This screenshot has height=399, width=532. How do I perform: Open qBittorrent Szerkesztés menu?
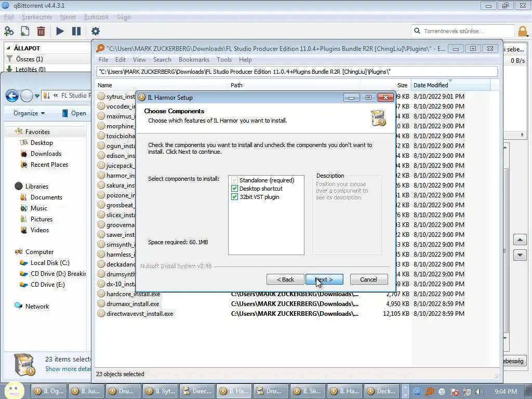37,17
